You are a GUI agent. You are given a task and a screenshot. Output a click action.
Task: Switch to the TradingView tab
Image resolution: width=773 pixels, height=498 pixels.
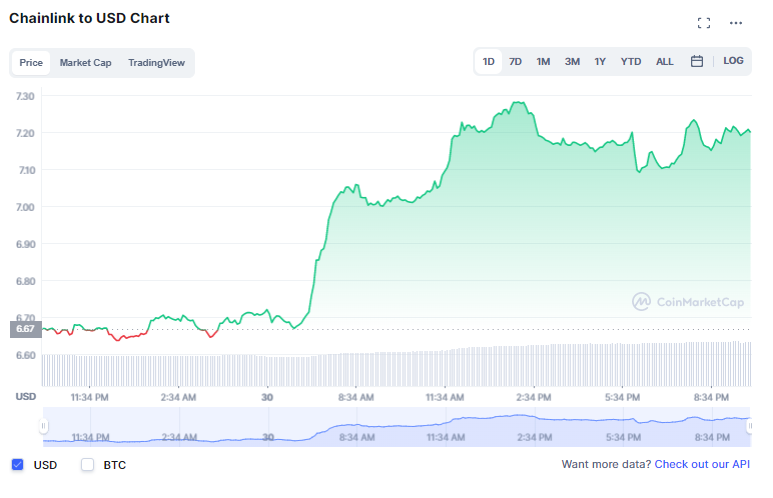pyautogui.click(x=156, y=63)
